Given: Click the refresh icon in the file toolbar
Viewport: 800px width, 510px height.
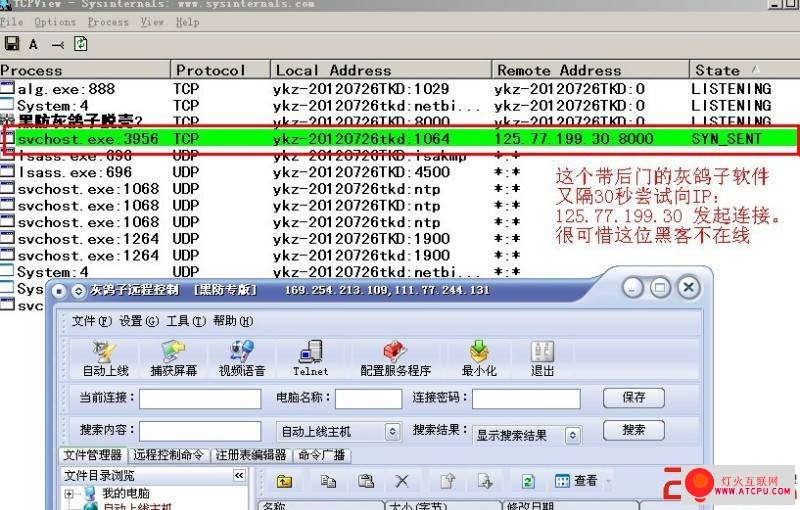Looking at the screenshot, I should click(528, 481).
